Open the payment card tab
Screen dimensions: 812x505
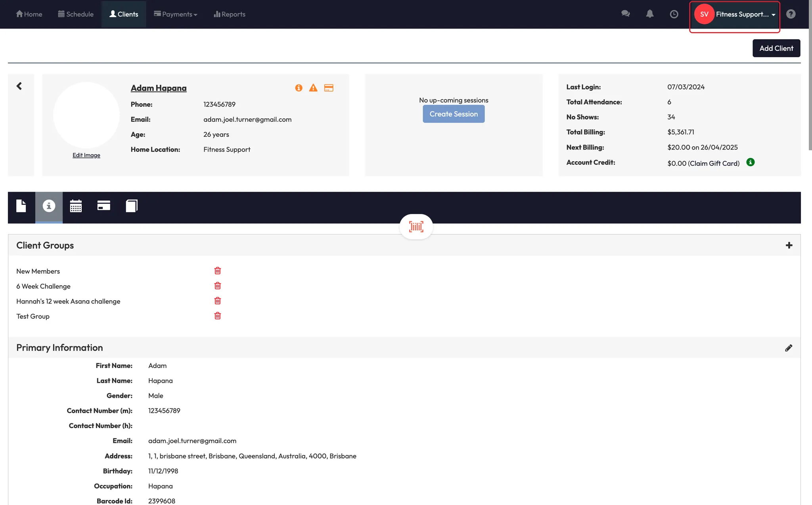[x=103, y=206]
